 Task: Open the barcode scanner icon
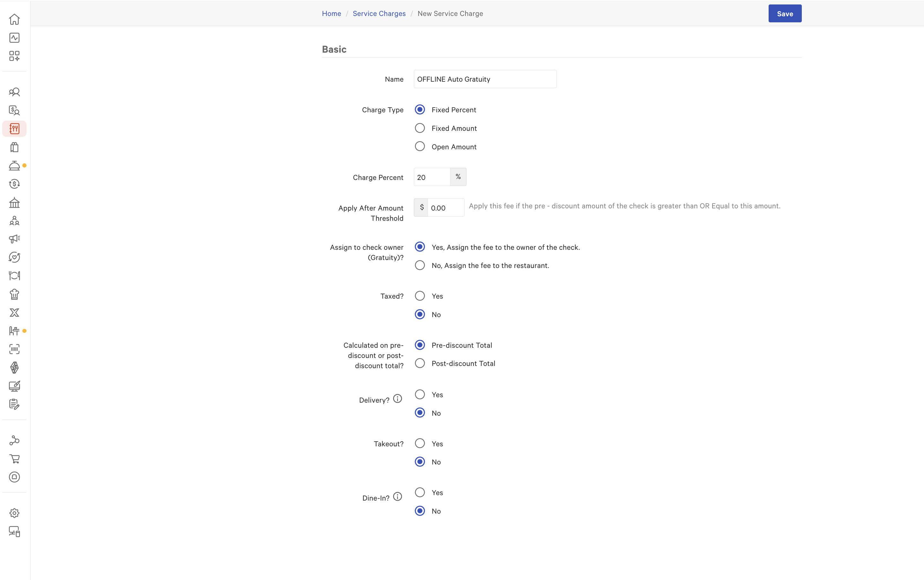coord(14,349)
